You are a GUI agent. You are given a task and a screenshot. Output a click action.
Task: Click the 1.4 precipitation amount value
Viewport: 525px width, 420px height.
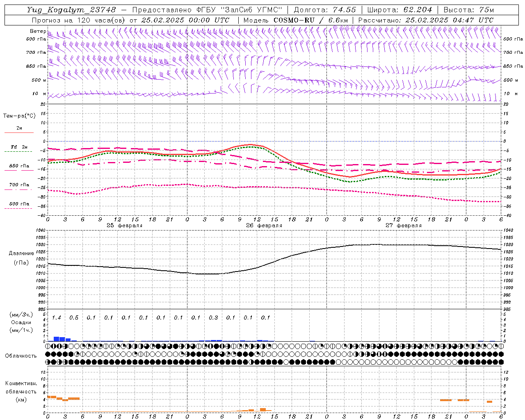coord(56,317)
